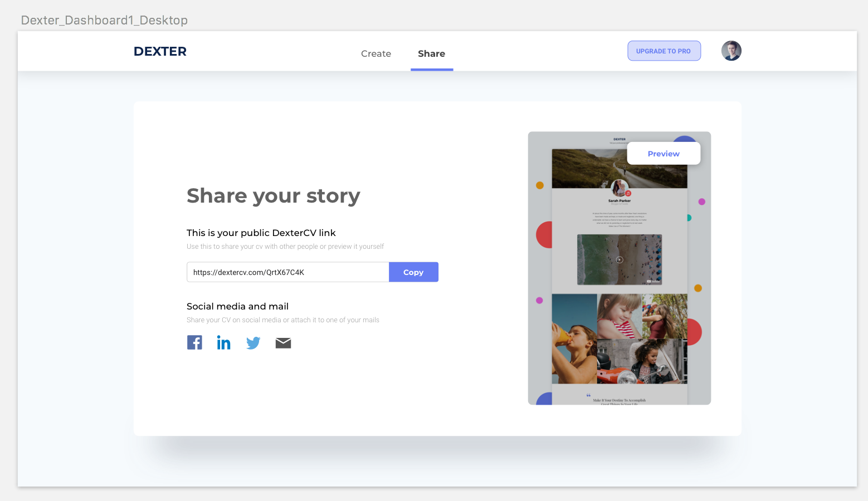Select the Share tab
The height and width of the screenshot is (501, 868).
(431, 53)
